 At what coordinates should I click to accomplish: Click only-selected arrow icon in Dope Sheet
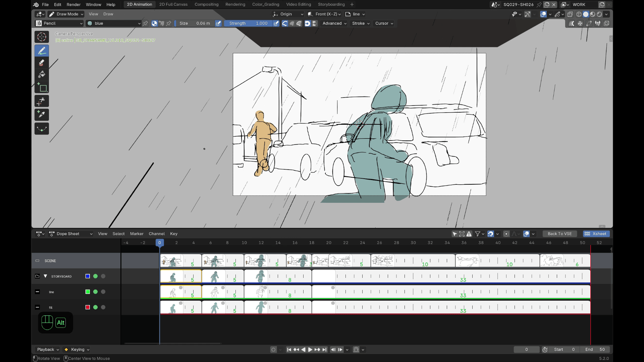pos(455,234)
